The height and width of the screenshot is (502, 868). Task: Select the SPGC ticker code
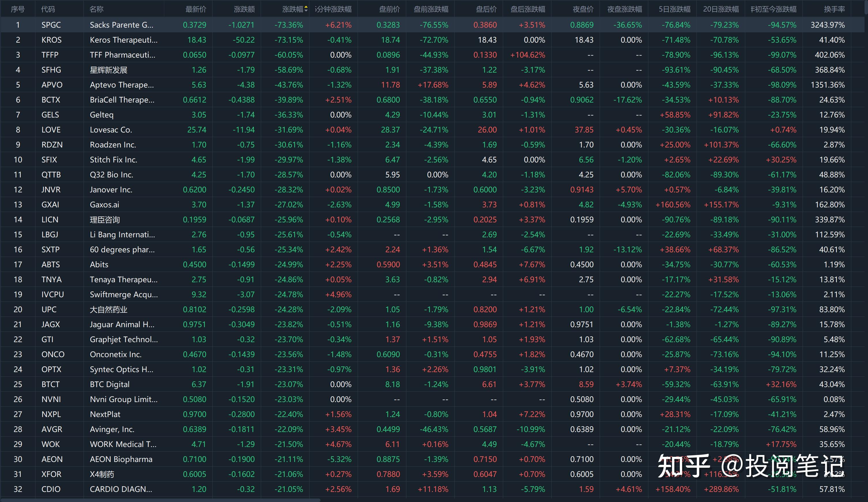[x=51, y=25]
